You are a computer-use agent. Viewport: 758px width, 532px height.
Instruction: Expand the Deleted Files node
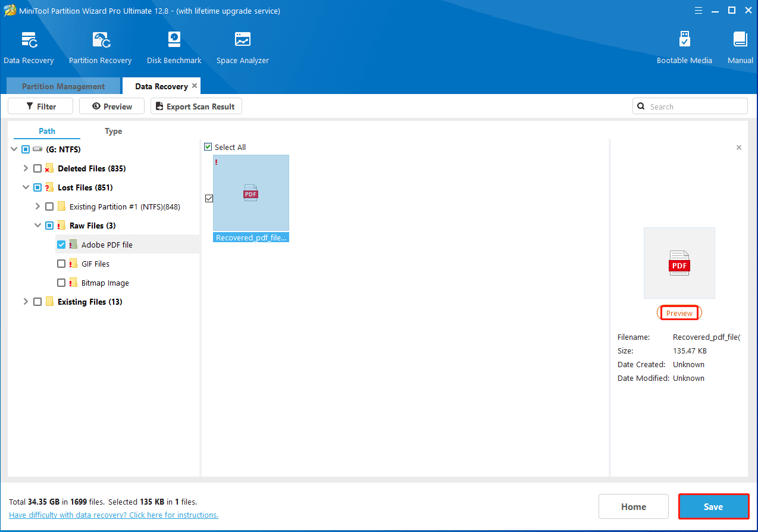click(x=26, y=168)
